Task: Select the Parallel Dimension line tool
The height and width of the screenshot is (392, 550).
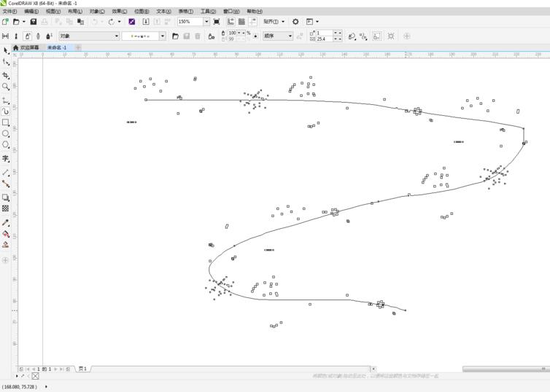Action: pos(6,173)
